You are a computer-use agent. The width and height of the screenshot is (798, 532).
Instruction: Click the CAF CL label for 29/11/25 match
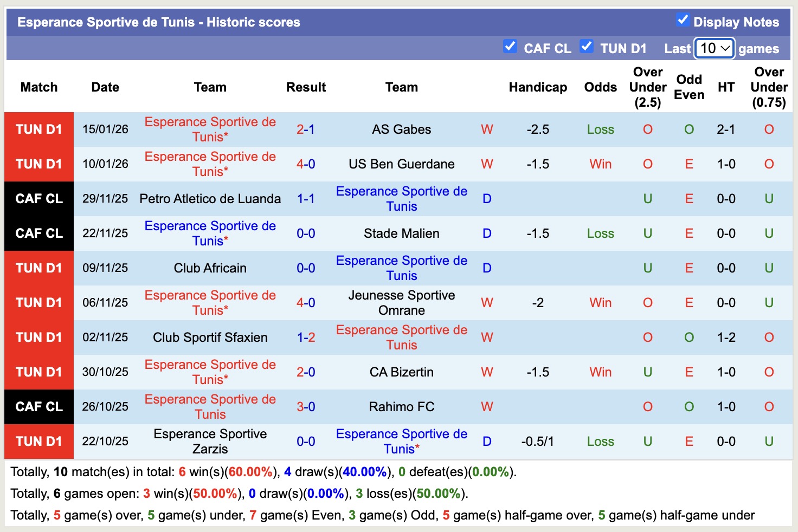point(38,199)
